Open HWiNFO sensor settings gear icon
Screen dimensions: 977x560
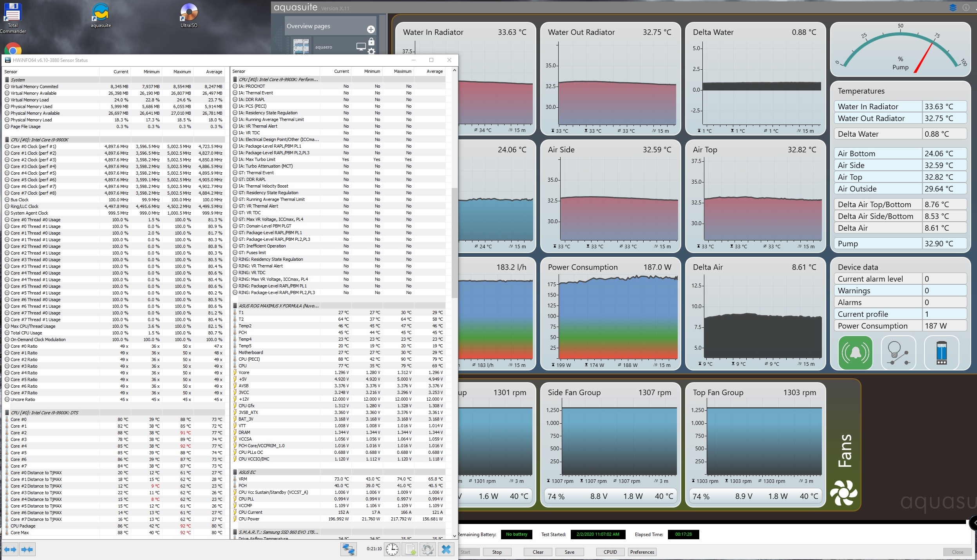click(x=427, y=550)
